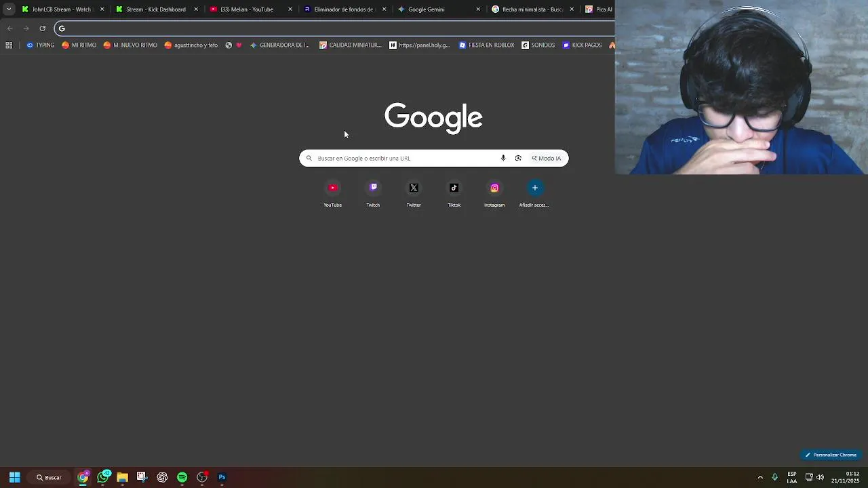Open the apps grid in bookmarks bar

(x=9, y=45)
